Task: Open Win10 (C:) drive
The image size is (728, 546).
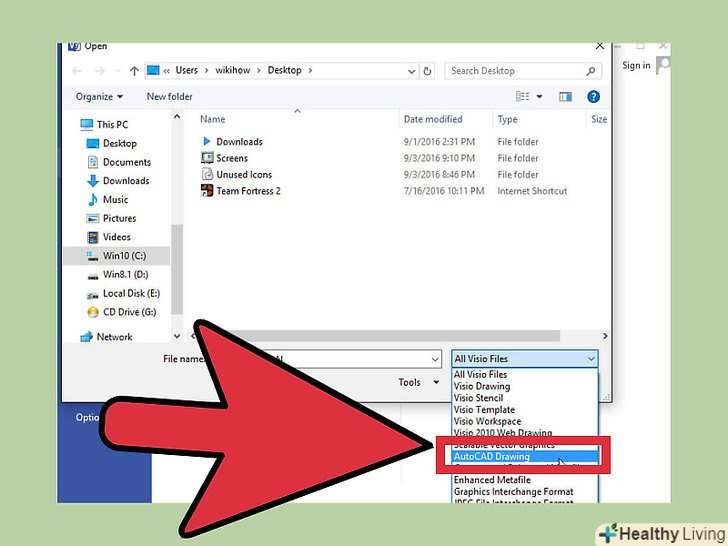Action: click(x=117, y=256)
